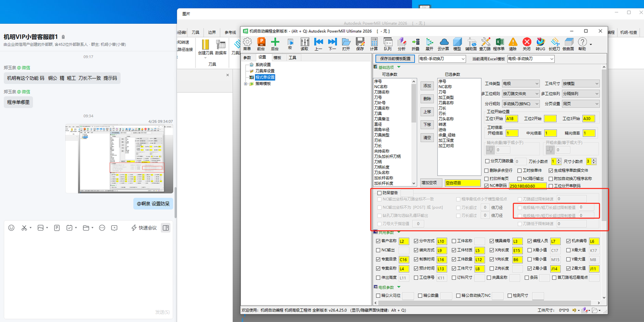Click the 添加 button
Viewport: 644px width, 322px height.
click(x=427, y=86)
